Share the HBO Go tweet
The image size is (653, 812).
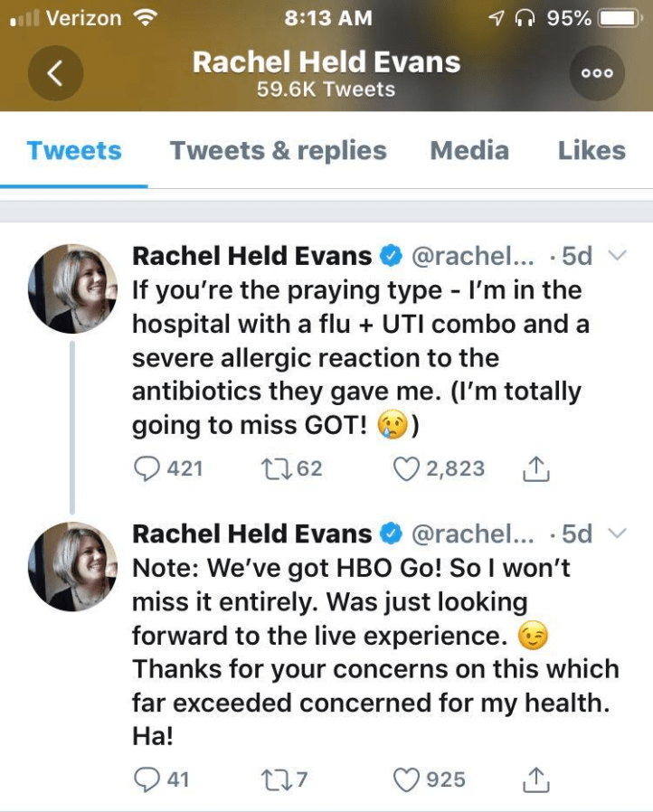(536, 779)
